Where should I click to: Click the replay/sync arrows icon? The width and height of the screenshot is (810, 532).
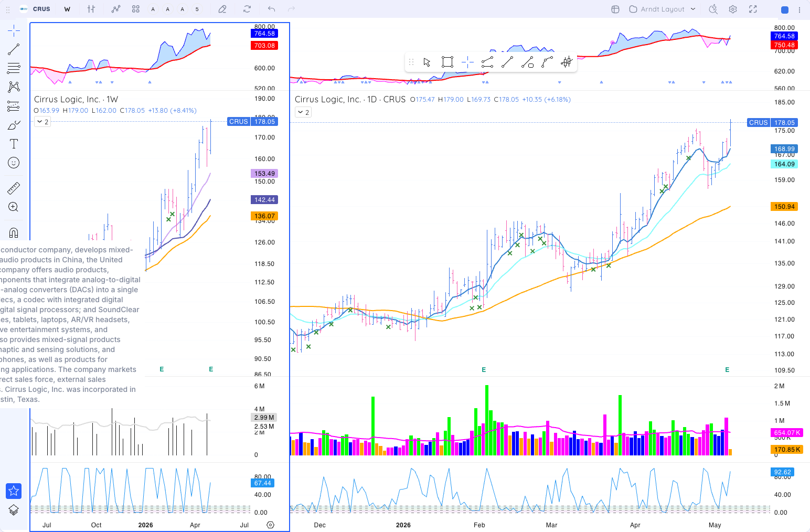pyautogui.click(x=247, y=9)
